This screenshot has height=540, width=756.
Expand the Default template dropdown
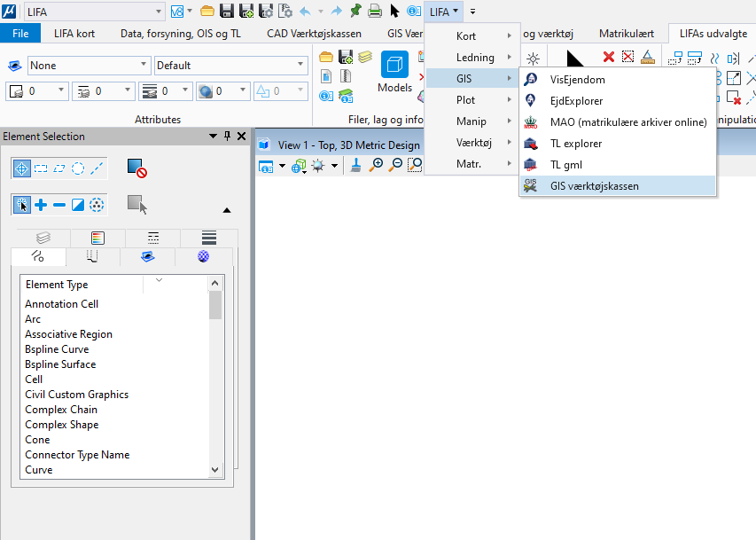pyautogui.click(x=230, y=66)
